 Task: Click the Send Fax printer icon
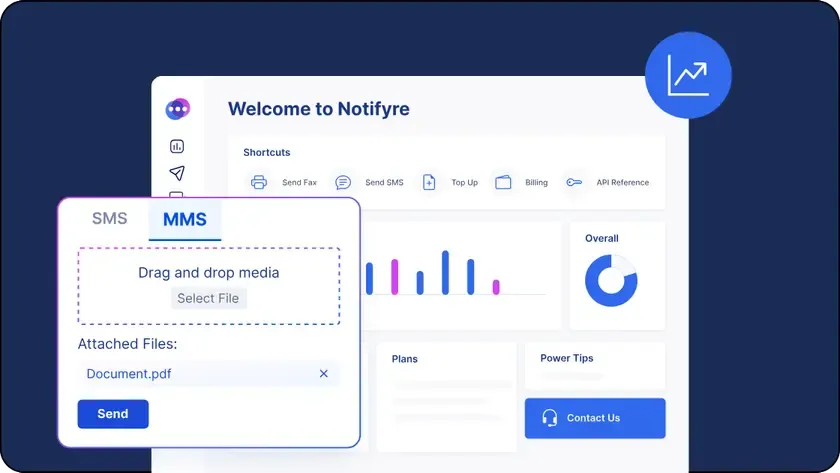(x=259, y=182)
